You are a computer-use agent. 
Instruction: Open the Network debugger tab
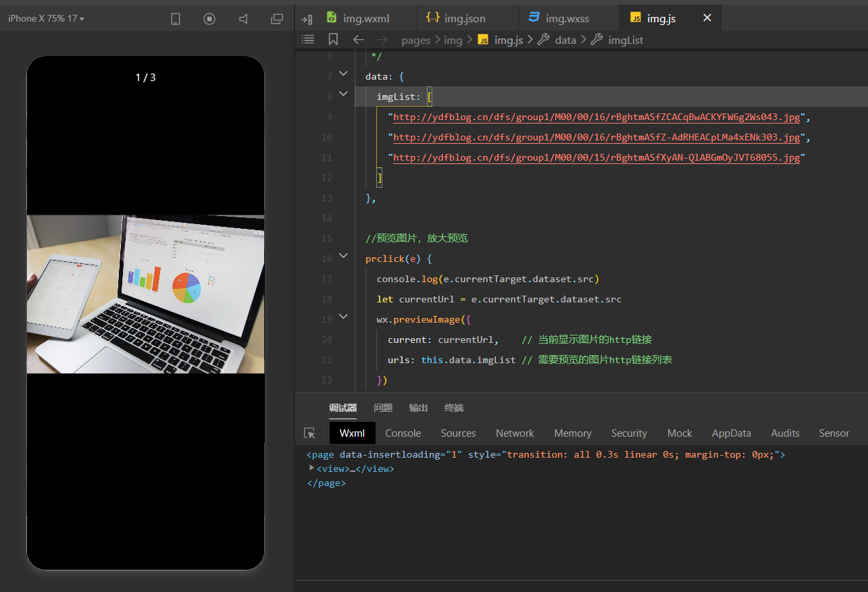click(x=514, y=433)
